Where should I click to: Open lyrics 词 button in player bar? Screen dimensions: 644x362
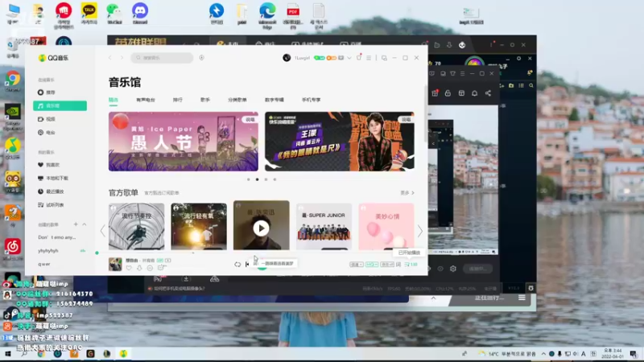click(x=398, y=265)
